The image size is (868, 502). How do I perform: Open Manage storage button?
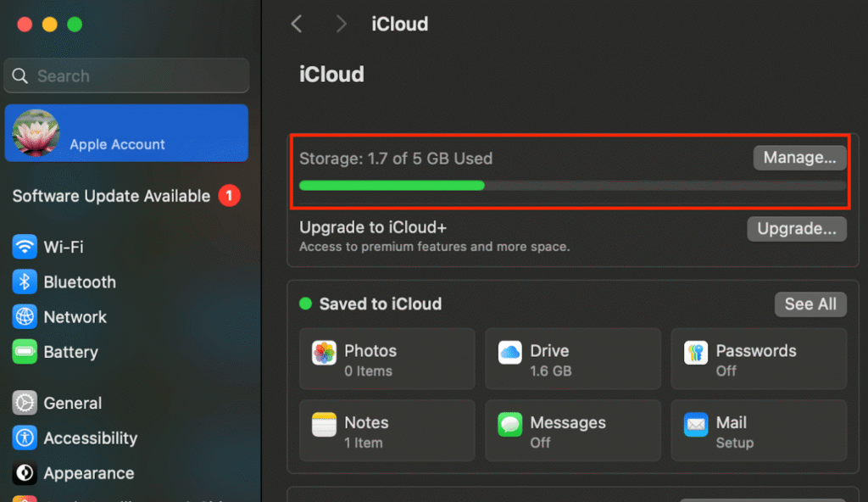(x=799, y=158)
